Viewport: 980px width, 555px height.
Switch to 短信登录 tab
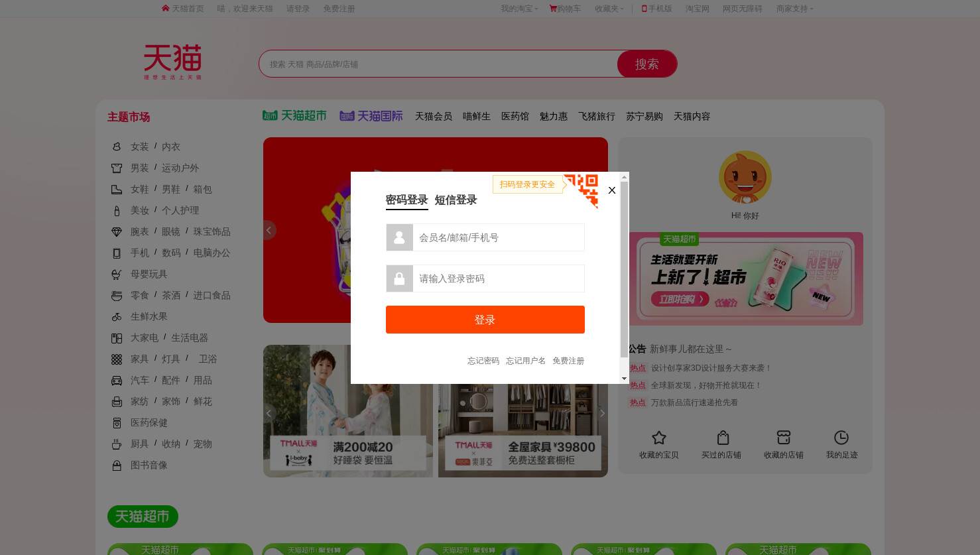pos(456,200)
